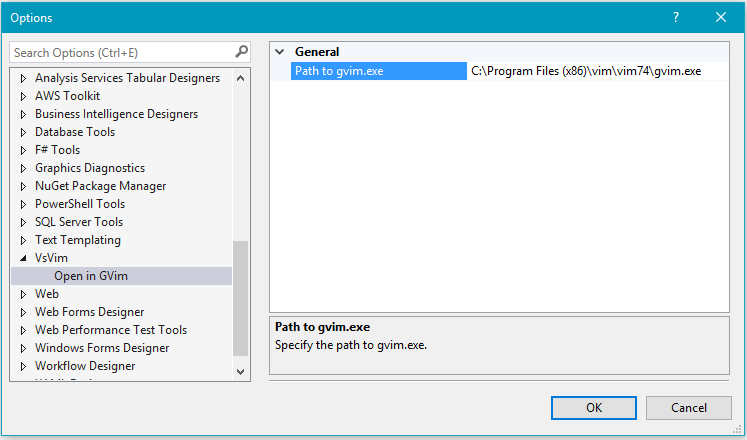Select Workflow Designer label
This screenshot has height=440, width=747.
coord(85,366)
